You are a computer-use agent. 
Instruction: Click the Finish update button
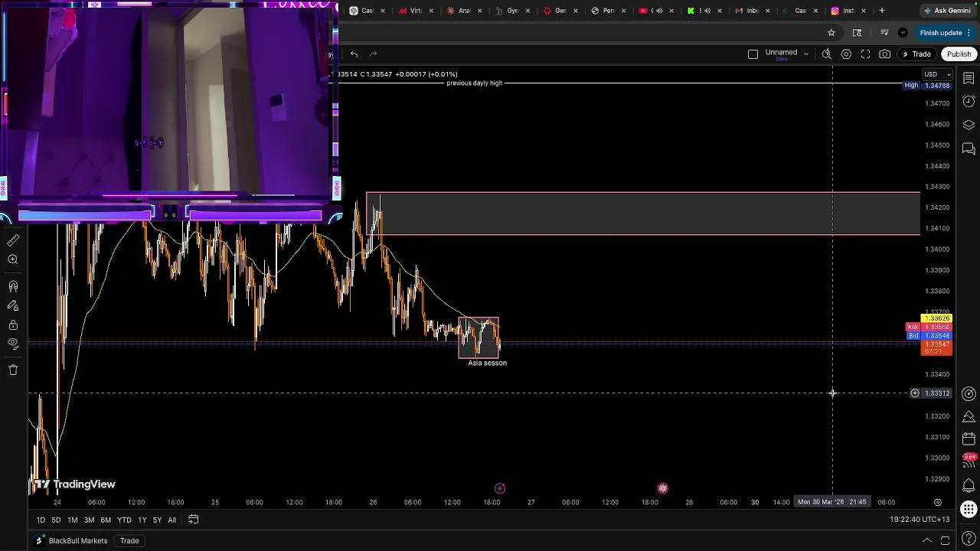[946, 33]
